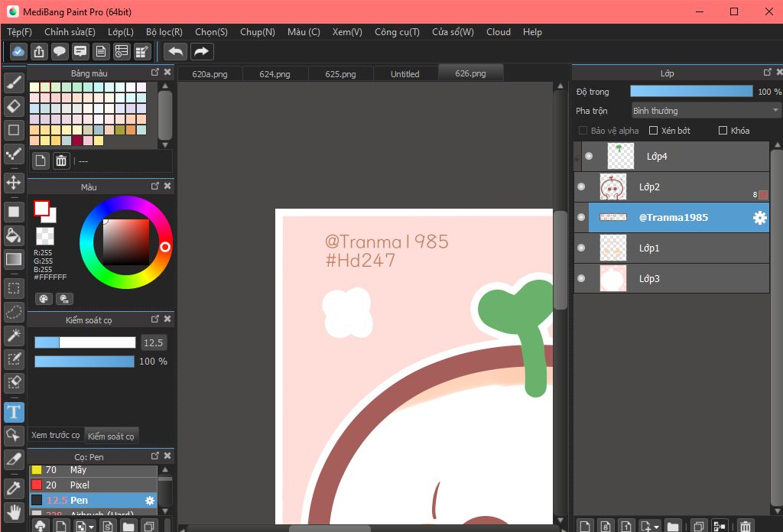
Task: Switch to Xem trước cọ tab
Action: 55,435
